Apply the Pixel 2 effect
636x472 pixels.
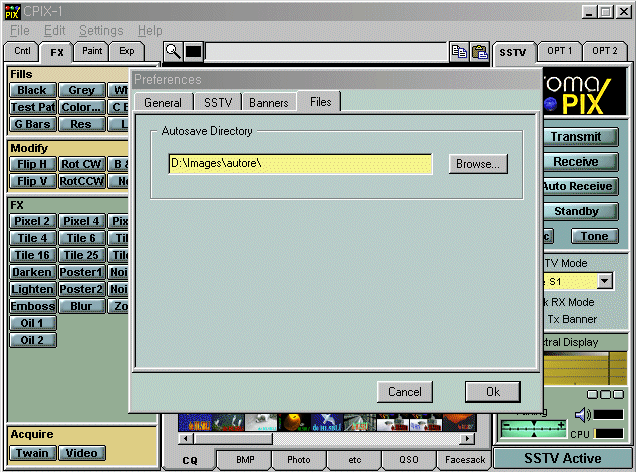coord(32,221)
